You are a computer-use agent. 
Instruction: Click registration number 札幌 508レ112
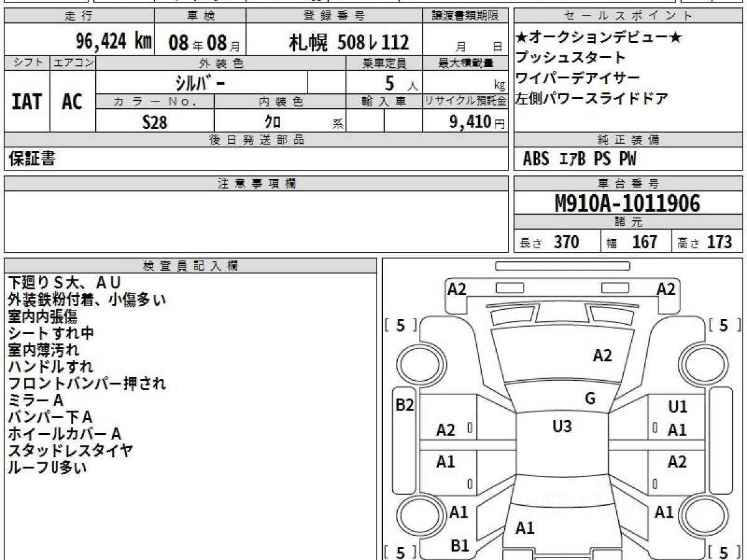[349, 42]
